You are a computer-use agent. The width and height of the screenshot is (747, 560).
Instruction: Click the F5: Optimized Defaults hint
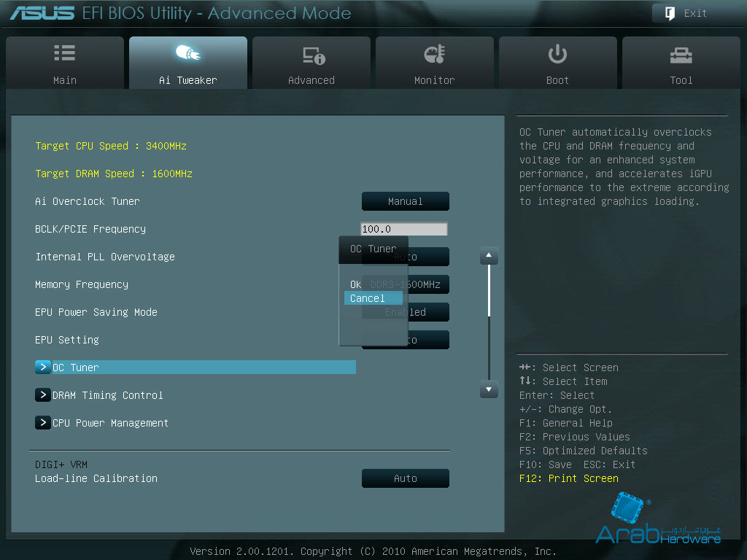point(584,451)
